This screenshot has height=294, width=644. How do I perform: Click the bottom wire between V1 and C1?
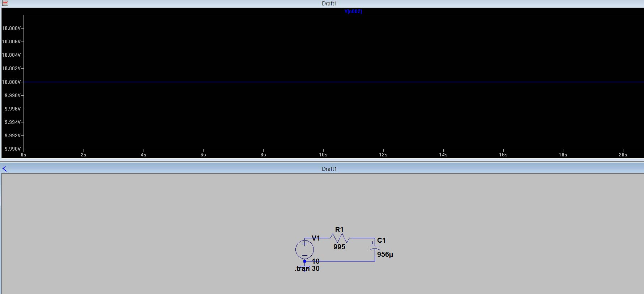[x=344, y=261]
